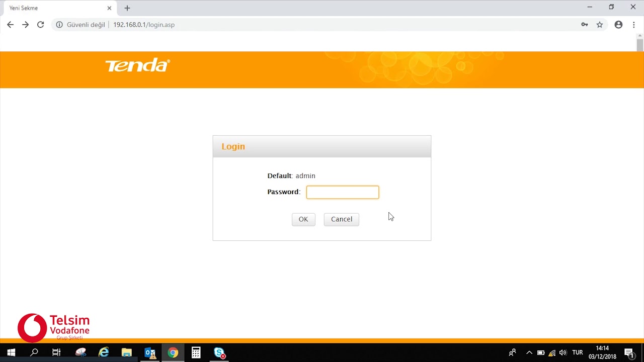Launch Internet Explorer from the taskbar
644x362 pixels.
point(104,353)
